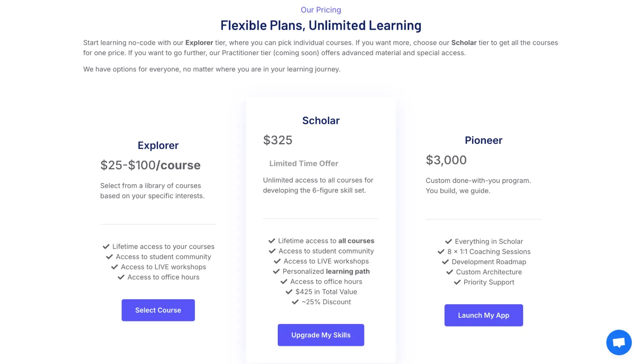This screenshot has width=642, height=364.
Task: Click checkmark beside $425 in Total Value
Action: tap(288, 292)
